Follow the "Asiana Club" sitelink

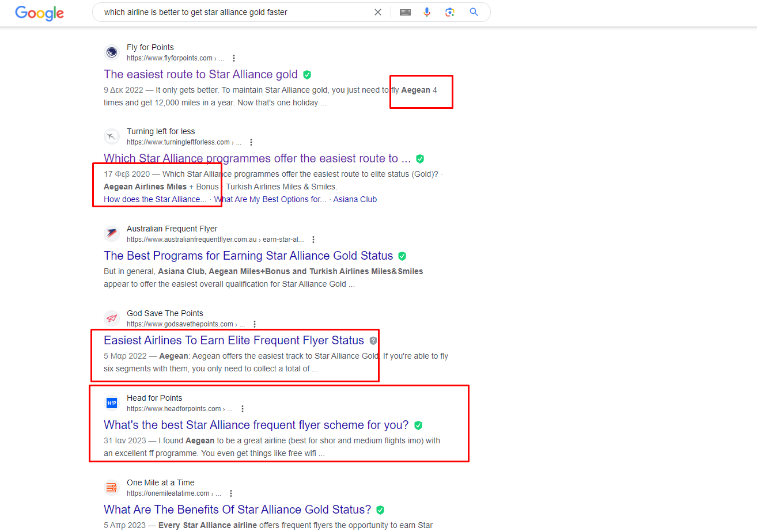click(x=355, y=199)
